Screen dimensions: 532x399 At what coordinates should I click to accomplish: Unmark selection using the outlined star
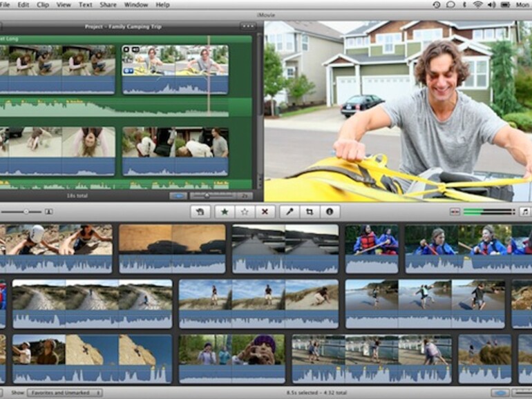243,212
